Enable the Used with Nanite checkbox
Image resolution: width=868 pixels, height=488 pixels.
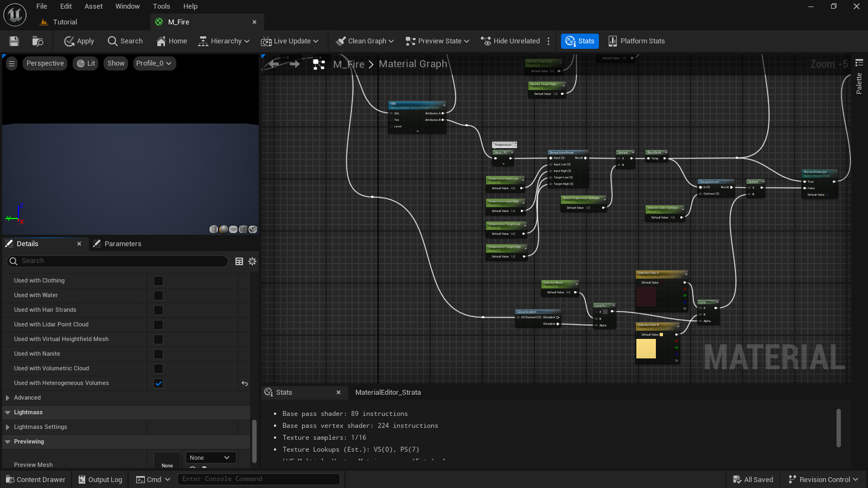(x=158, y=354)
